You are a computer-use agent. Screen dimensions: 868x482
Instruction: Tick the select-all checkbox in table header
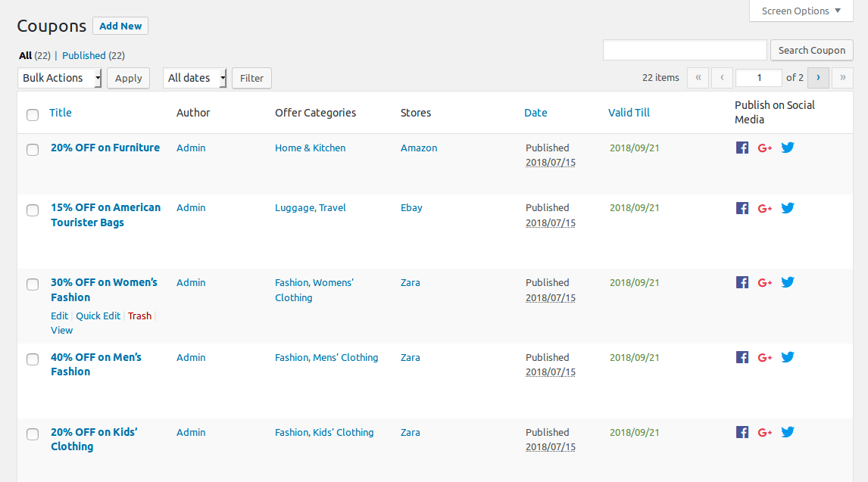click(33, 114)
